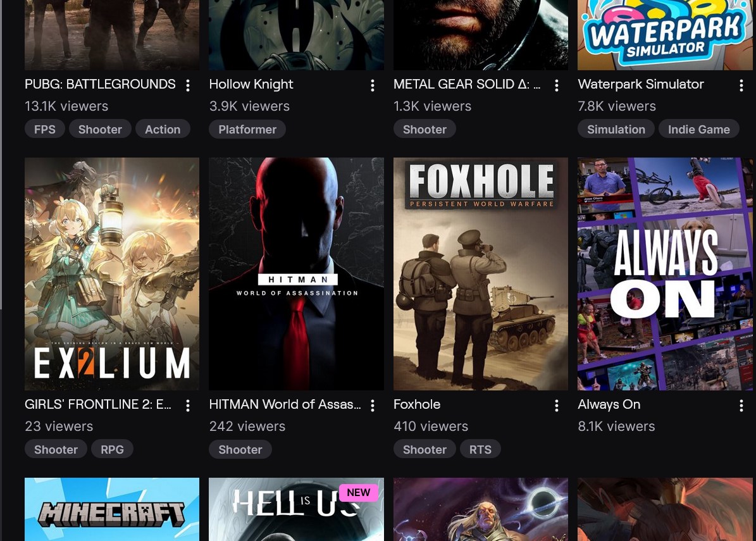
Task: Select the RTS tag under Foxhole
Action: pyautogui.click(x=480, y=449)
